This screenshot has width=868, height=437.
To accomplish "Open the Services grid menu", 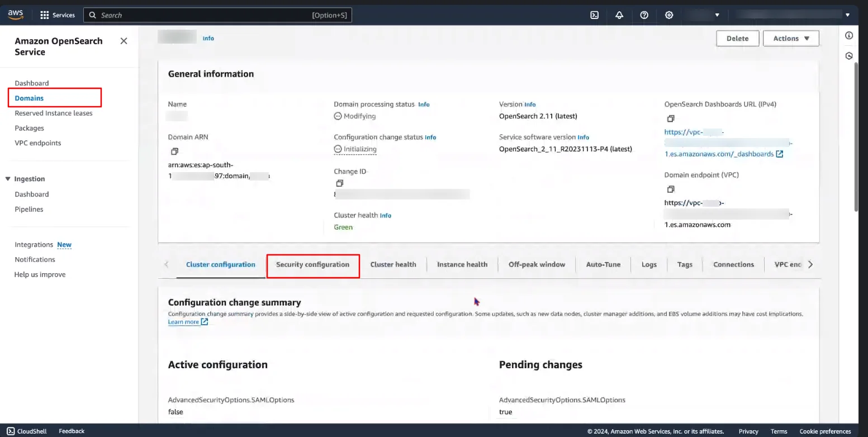I will click(58, 15).
